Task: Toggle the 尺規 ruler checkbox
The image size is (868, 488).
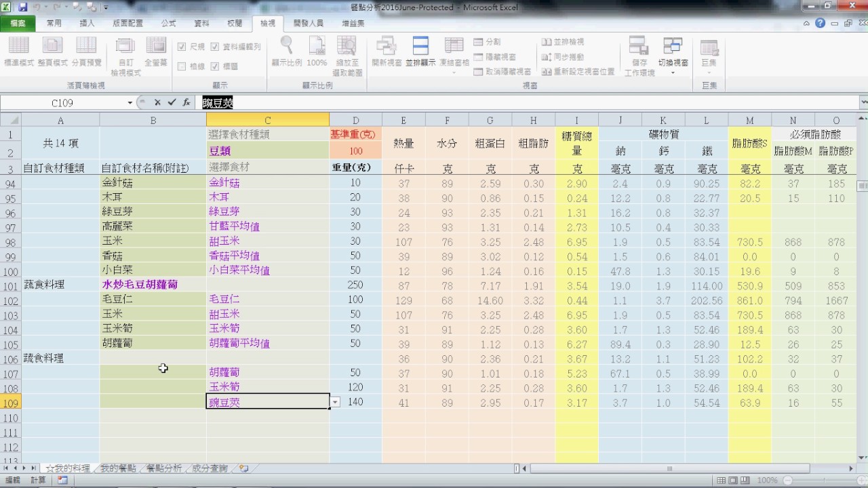Action: (182, 47)
